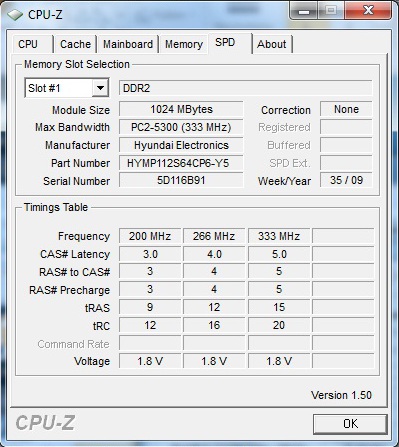Click the 266 MHz frequency cell

tap(214, 236)
